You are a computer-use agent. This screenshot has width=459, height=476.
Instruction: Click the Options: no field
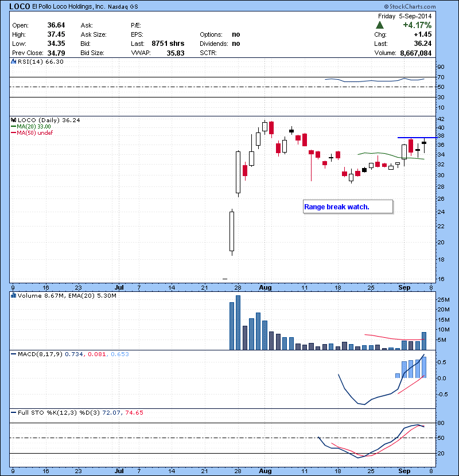coord(220,34)
